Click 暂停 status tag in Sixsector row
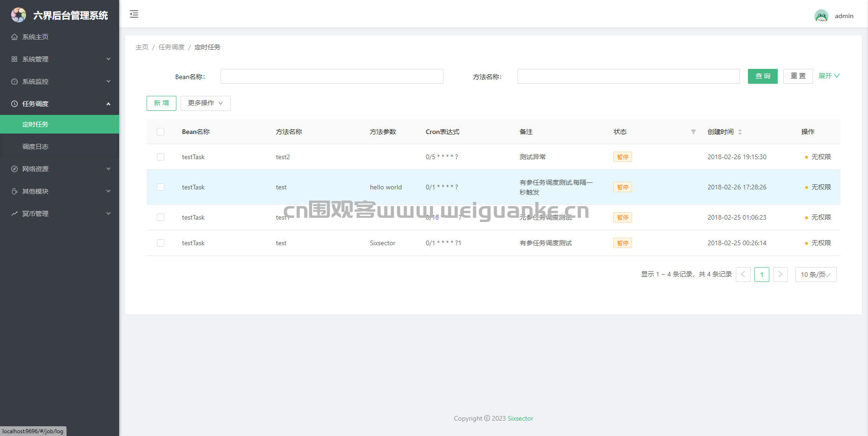Image resolution: width=868 pixels, height=436 pixels. 623,243
